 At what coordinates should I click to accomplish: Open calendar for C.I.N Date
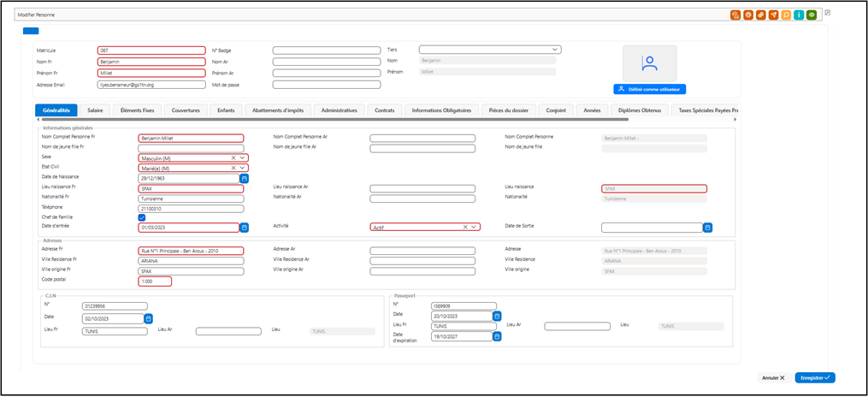[x=148, y=318]
